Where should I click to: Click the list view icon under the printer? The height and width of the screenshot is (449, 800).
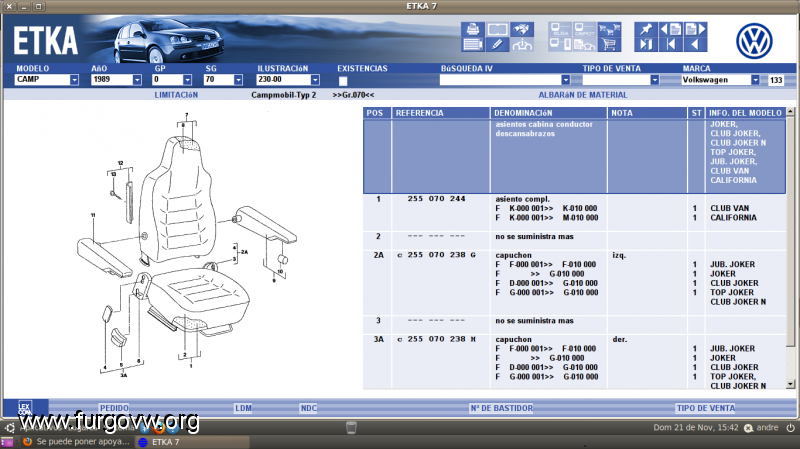point(472,44)
